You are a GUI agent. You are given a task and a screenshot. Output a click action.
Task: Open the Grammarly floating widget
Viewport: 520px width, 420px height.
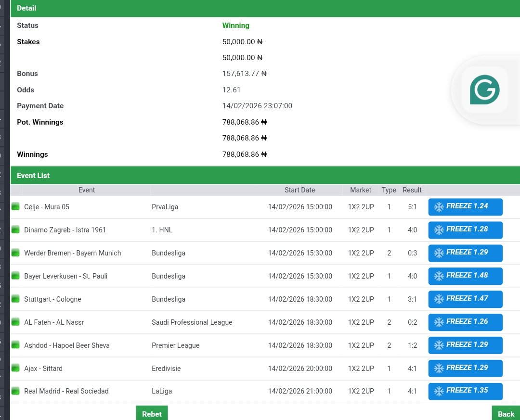[x=485, y=89]
